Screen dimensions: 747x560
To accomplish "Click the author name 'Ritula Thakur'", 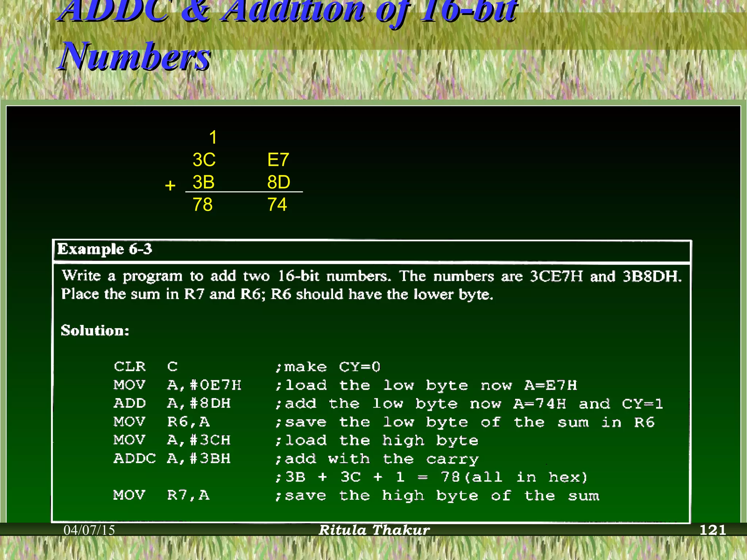I will [374, 530].
